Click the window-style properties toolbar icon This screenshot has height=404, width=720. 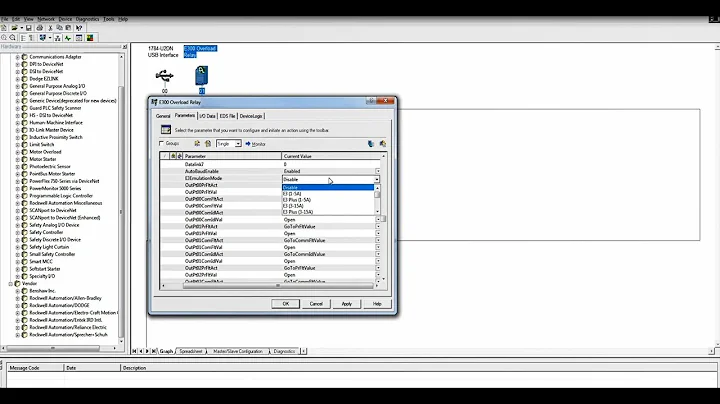[79, 38]
